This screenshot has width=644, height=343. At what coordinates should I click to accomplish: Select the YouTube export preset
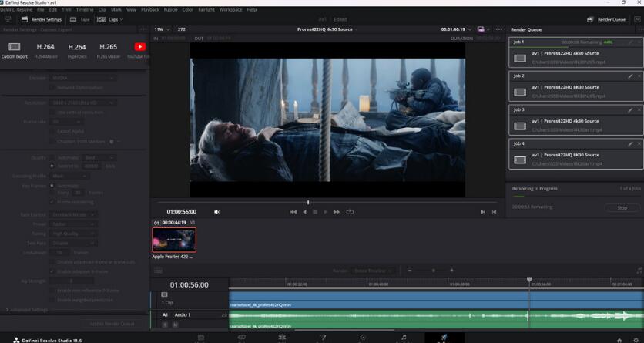coord(140,47)
